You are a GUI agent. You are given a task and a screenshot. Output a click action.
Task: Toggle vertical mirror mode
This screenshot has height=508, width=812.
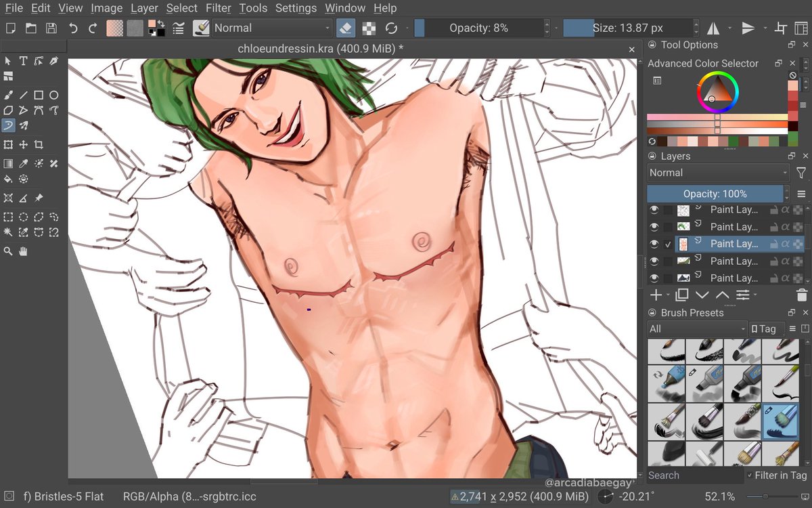click(x=748, y=28)
